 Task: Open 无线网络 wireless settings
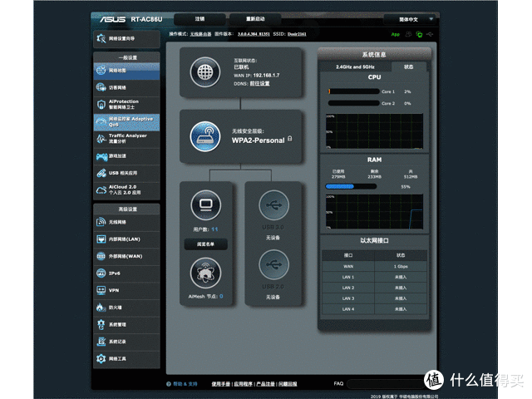[x=126, y=222]
